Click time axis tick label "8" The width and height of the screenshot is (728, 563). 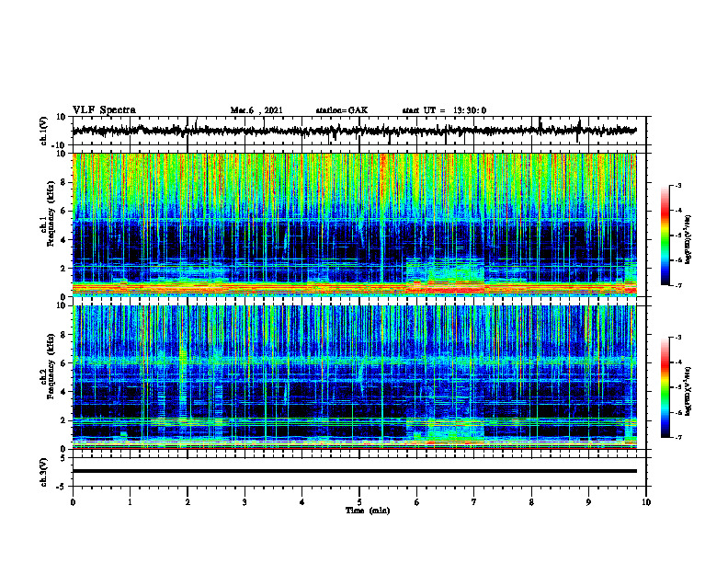click(531, 502)
